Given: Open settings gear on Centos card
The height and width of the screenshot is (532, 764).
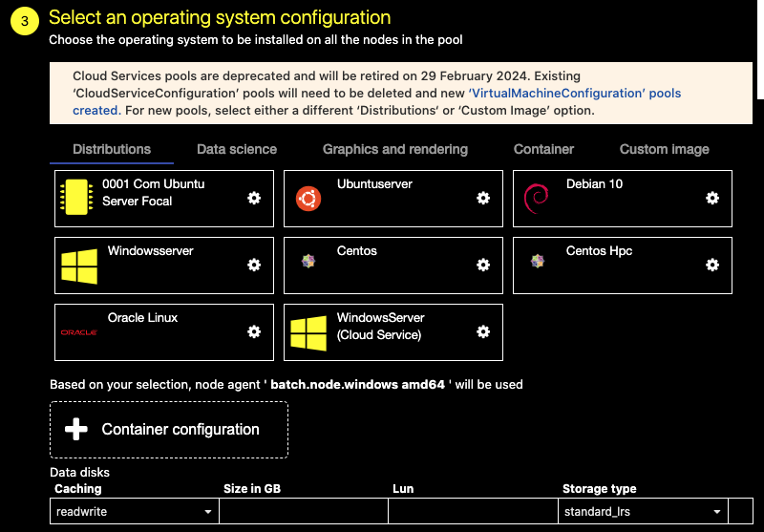Looking at the screenshot, I should point(483,265).
